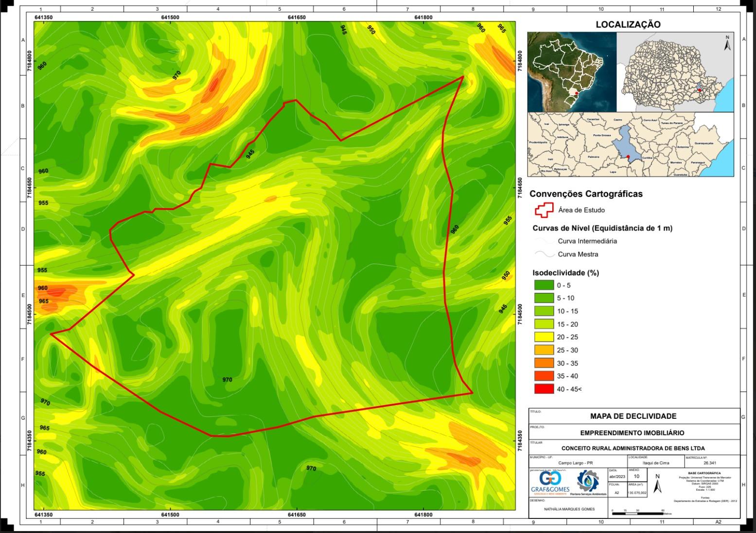Viewport: 756px width, 533px height.
Task: Select the 30 - 35 orange legend swatch
Action: pyautogui.click(x=544, y=363)
